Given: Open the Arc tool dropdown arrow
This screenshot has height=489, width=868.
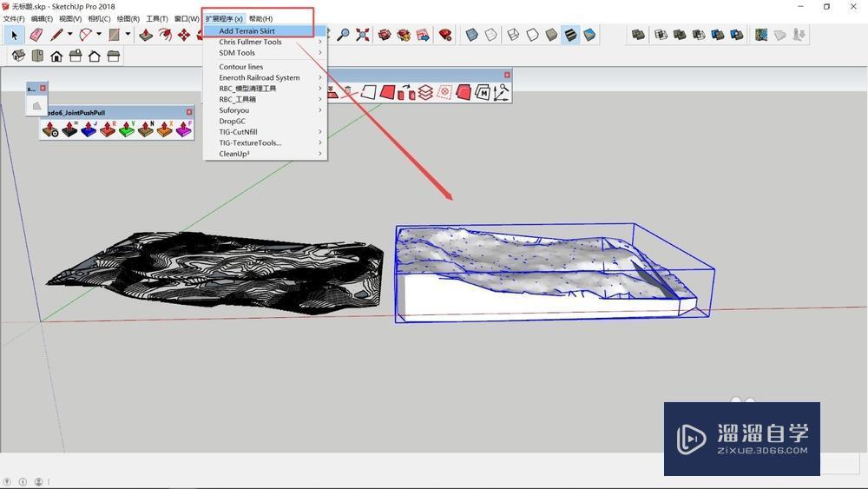Looking at the screenshot, I should (99, 35).
